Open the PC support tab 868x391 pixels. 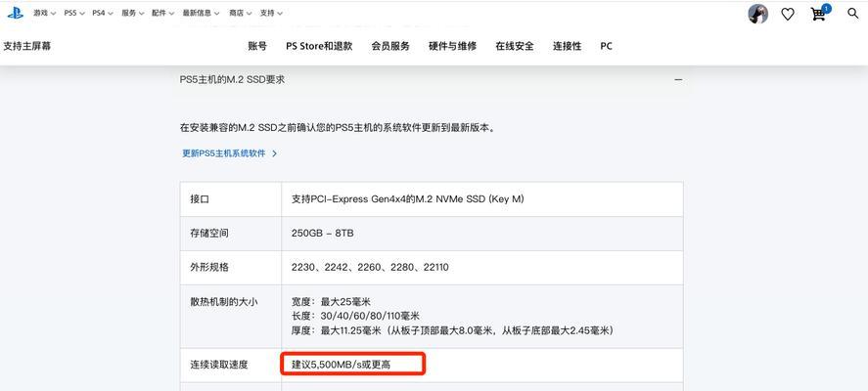point(606,47)
